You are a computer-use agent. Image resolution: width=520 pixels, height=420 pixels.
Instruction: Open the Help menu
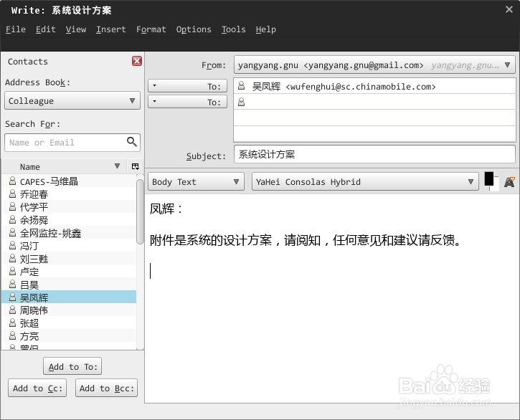[x=265, y=29]
